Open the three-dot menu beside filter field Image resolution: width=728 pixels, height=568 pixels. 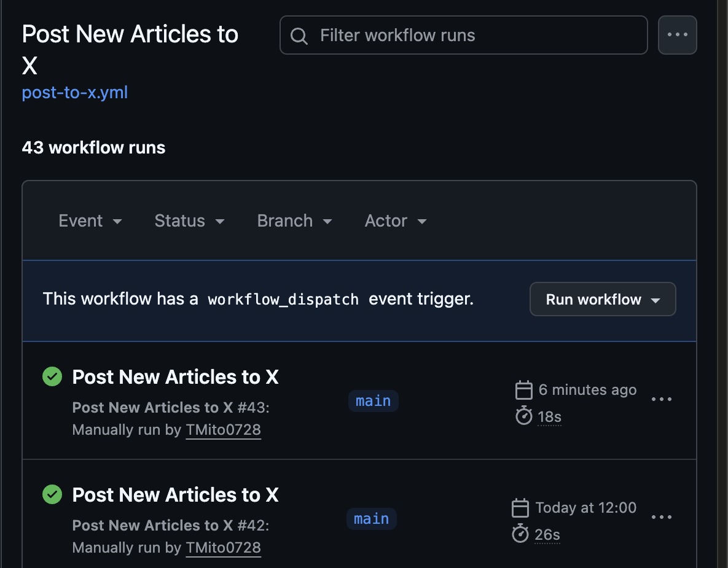click(678, 35)
